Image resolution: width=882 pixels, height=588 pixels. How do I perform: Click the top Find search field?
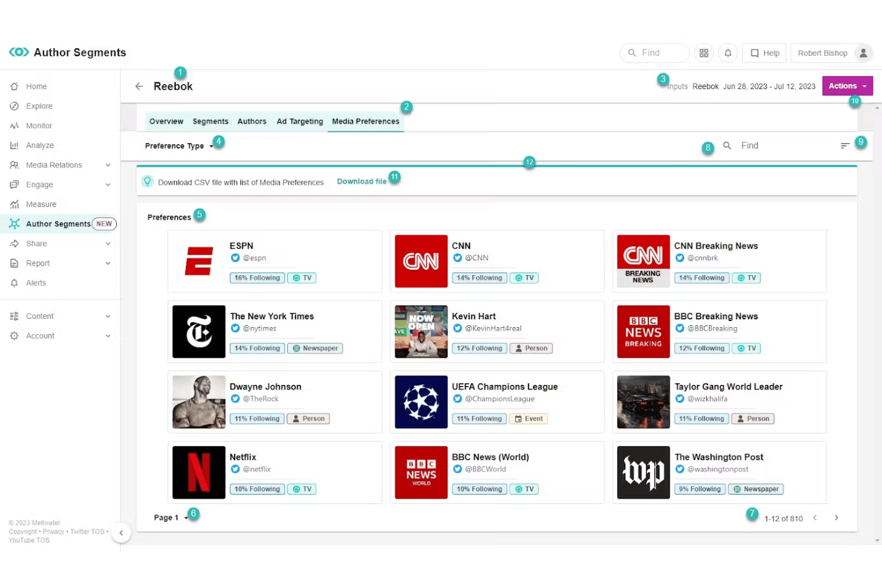tap(654, 53)
